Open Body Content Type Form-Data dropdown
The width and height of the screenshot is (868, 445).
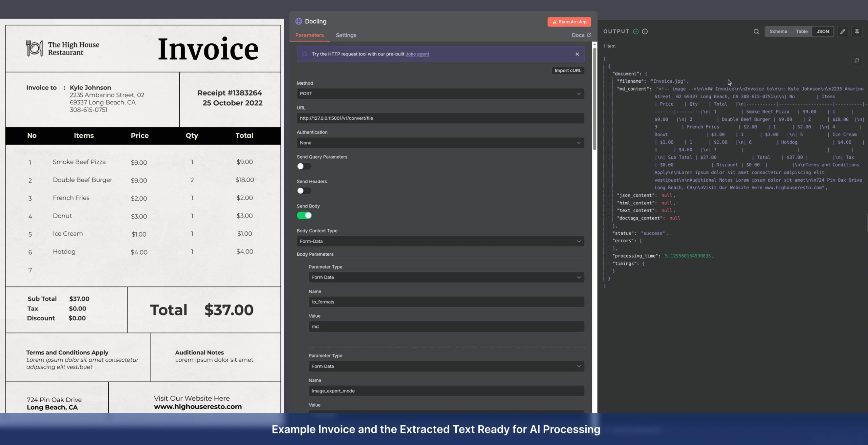tap(440, 241)
